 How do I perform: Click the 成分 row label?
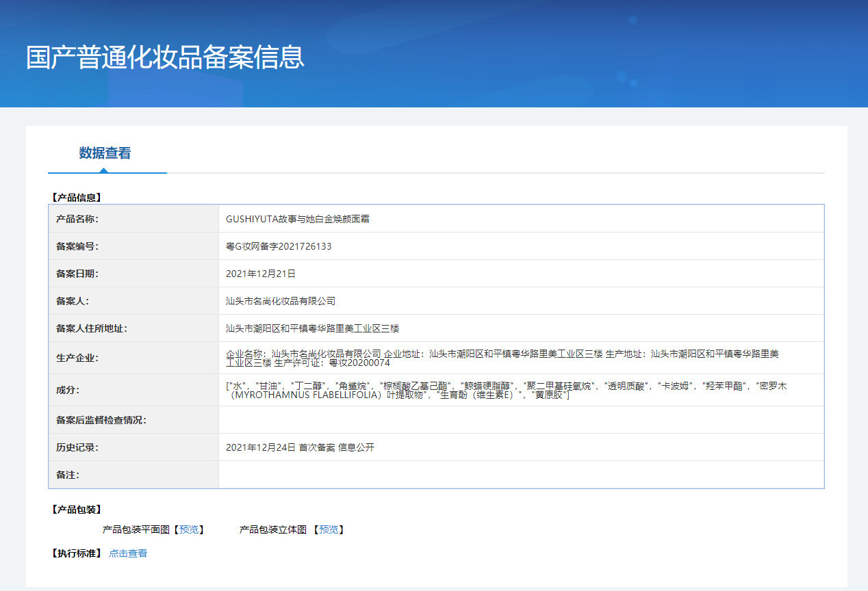coord(68,390)
